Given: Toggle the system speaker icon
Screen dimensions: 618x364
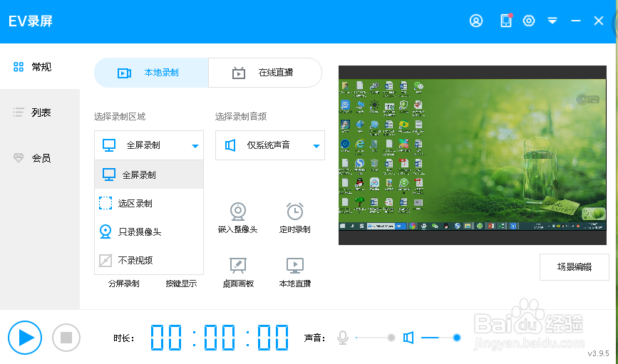Looking at the screenshot, I should [x=408, y=338].
